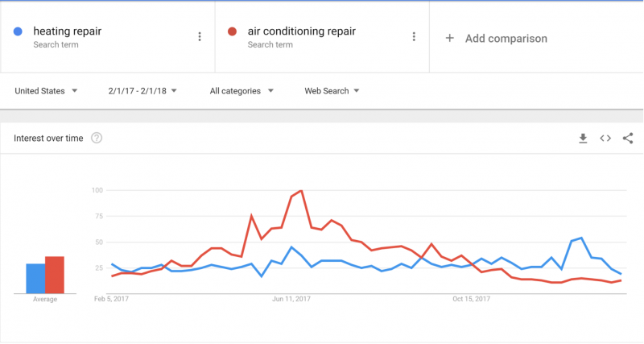Click the Jun 11, 2017 axis label
The image size is (644, 344).
[291, 299]
